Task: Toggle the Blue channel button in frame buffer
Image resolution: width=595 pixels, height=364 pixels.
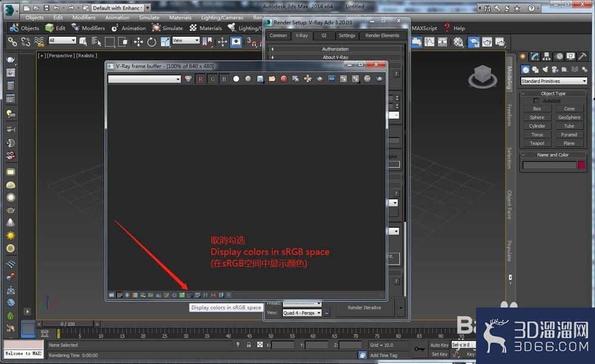Action: tap(224, 79)
